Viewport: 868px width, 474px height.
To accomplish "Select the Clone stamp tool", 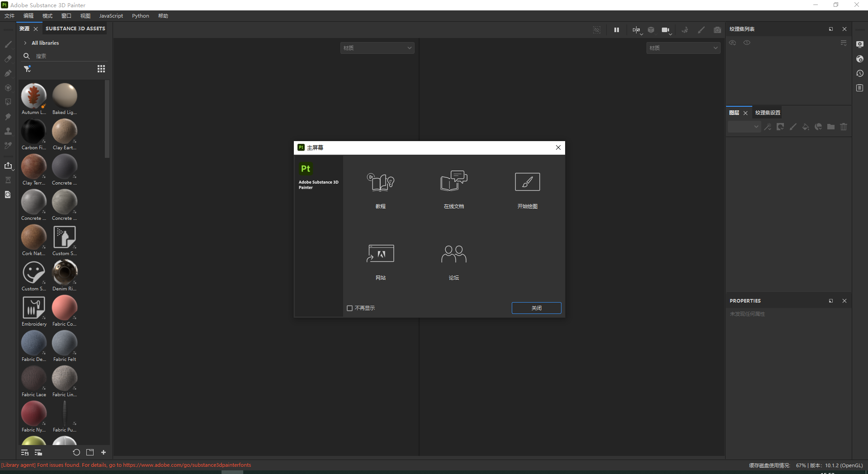I will pyautogui.click(x=8, y=131).
